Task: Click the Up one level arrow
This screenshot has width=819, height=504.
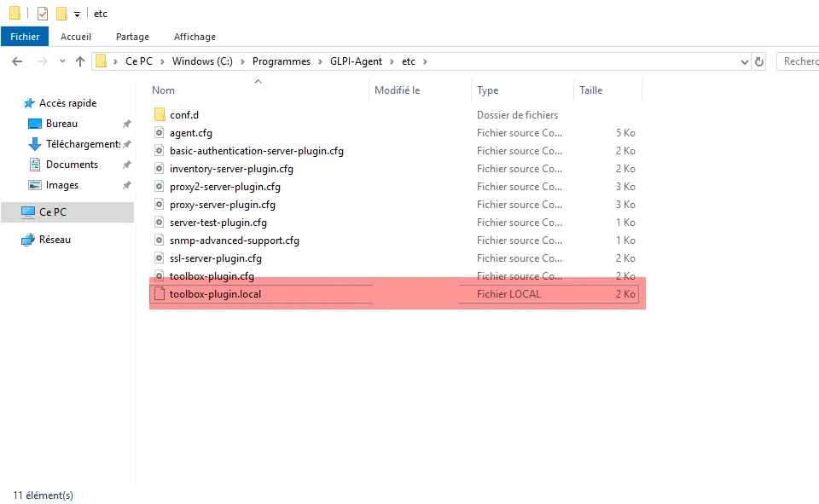Action: [80, 61]
